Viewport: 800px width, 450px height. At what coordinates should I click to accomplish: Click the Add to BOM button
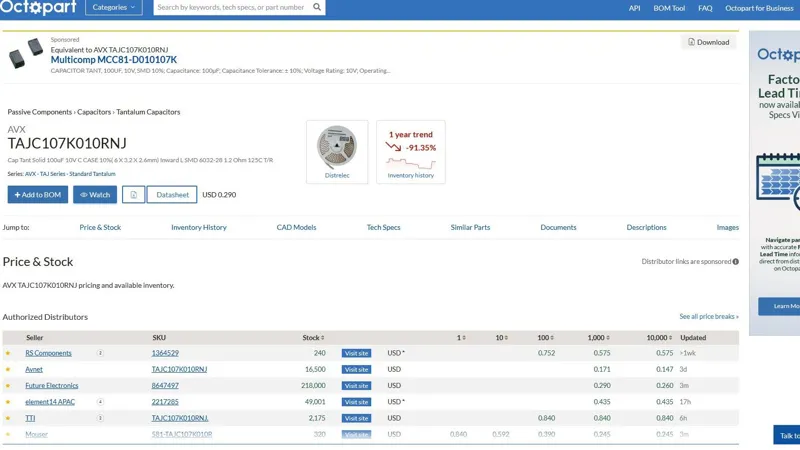(38, 195)
